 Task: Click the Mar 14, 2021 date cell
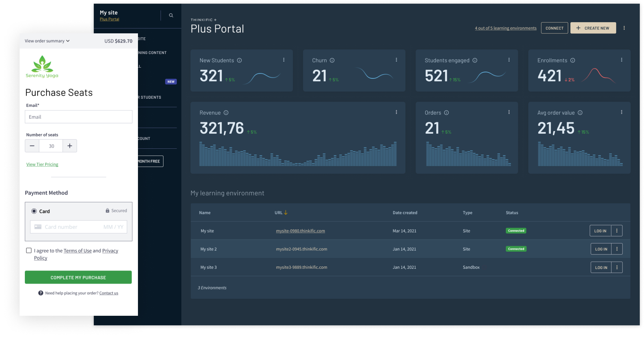pos(404,231)
